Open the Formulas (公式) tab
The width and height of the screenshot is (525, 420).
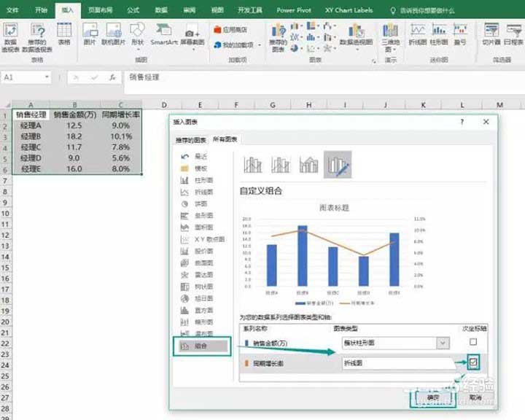pos(133,10)
